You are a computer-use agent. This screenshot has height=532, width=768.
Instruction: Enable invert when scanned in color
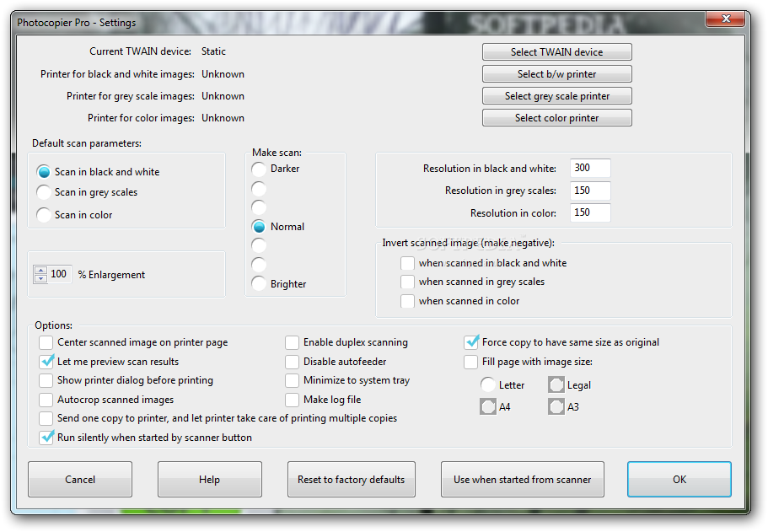[407, 301]
